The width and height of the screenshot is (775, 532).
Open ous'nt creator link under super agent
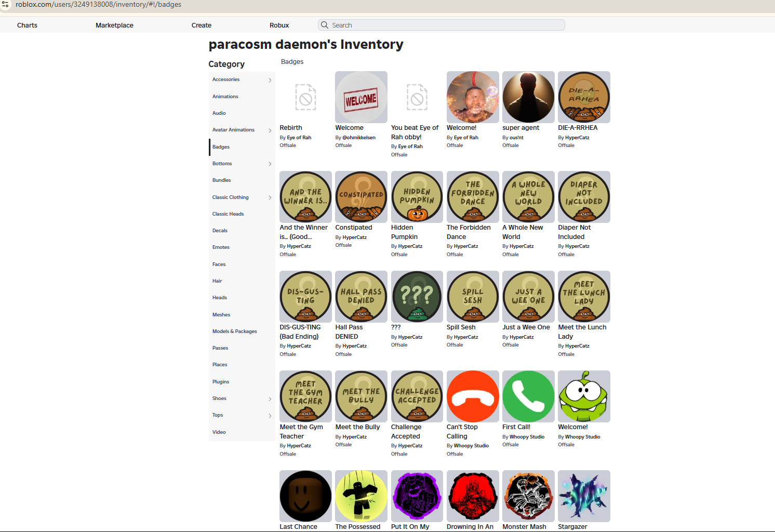coord(516,138)
